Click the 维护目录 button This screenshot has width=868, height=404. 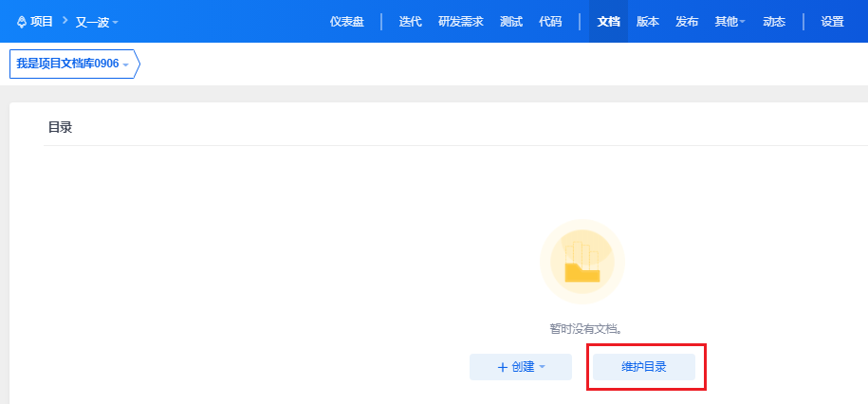(644, 367)
